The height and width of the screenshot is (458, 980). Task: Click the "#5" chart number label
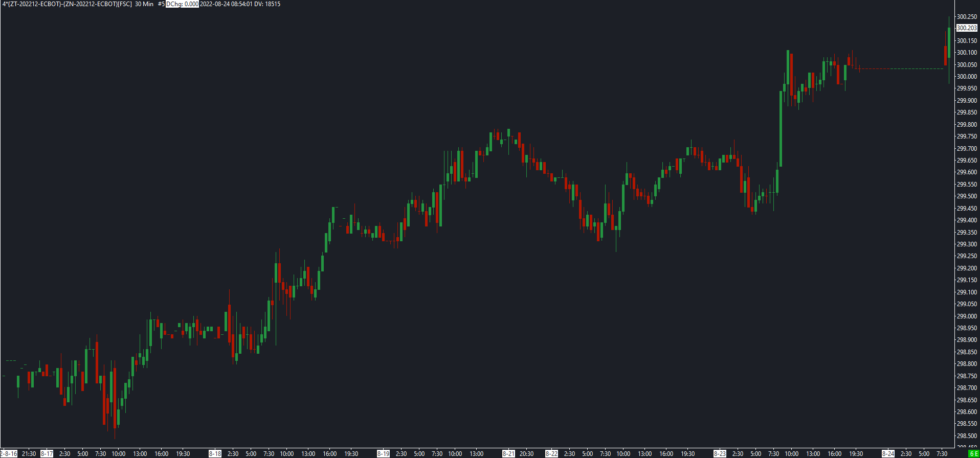pyautogui.click(x=161, y=4)
